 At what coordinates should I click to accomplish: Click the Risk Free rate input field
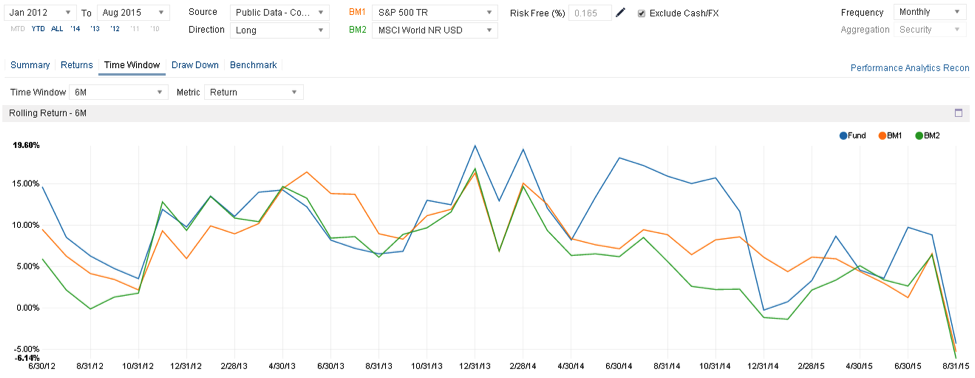click(590, 12)
